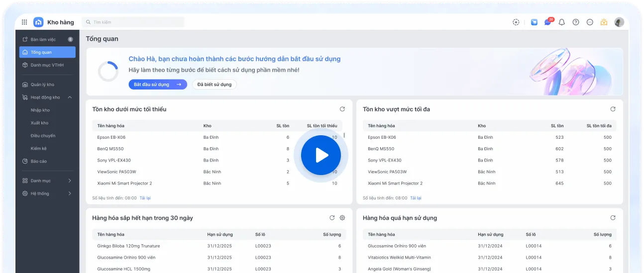Click the Bắt đầu sử dụng button
Screen dimensions: 644x273
[x=157, y=85]
